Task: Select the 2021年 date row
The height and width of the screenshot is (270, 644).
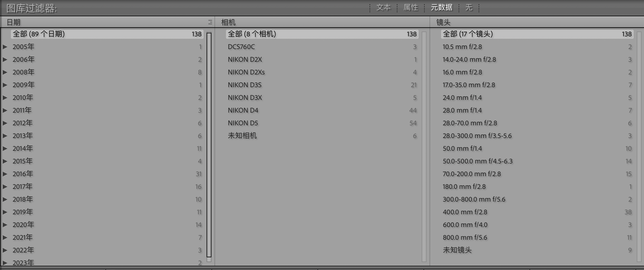Action: coord(107,237)
